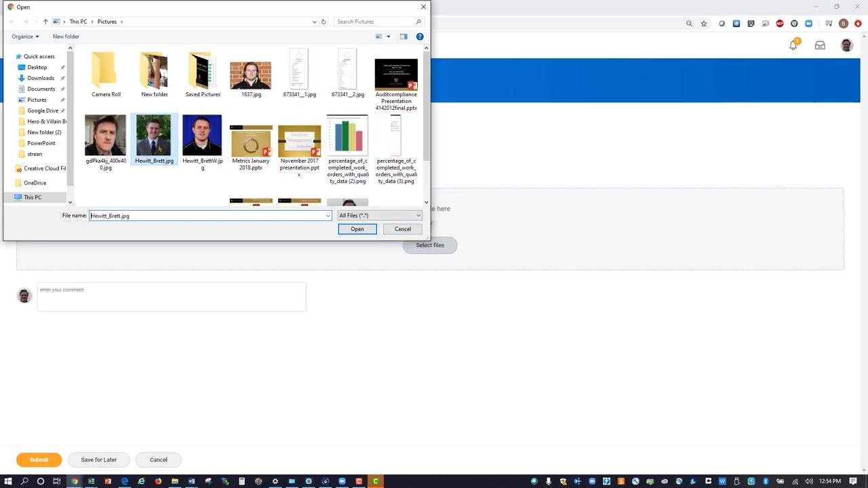Select Downloads in the navigation pane
The width and height of the screenshot is (868, 488).
click(x=41, y=78)
